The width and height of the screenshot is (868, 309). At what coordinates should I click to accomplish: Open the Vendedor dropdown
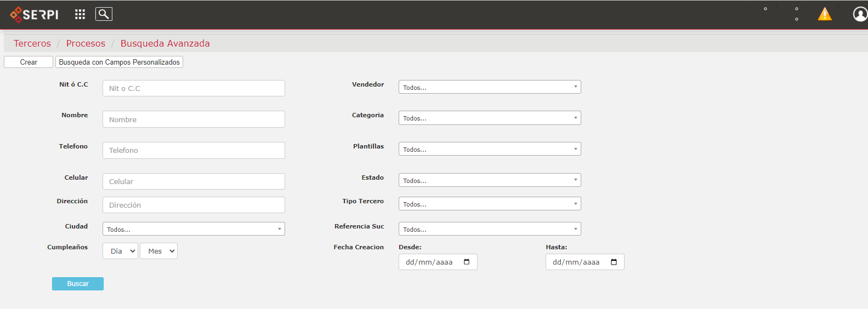pos(490,87)
